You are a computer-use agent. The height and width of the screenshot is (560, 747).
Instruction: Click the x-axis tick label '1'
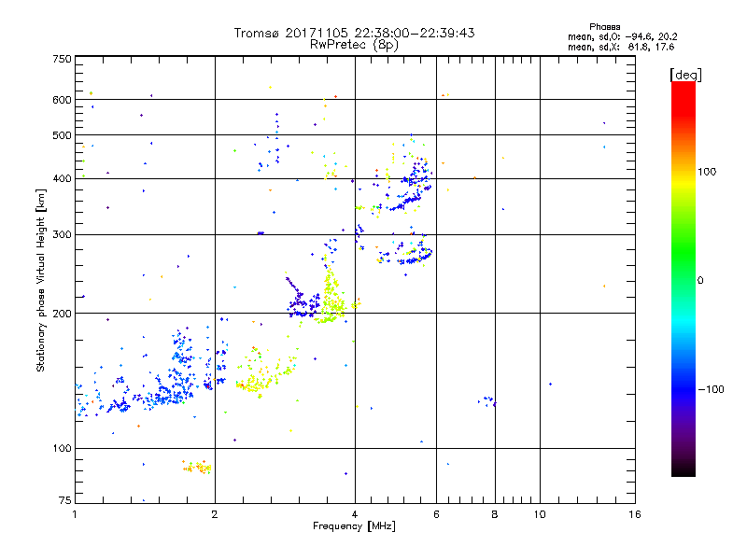[75, 514]
